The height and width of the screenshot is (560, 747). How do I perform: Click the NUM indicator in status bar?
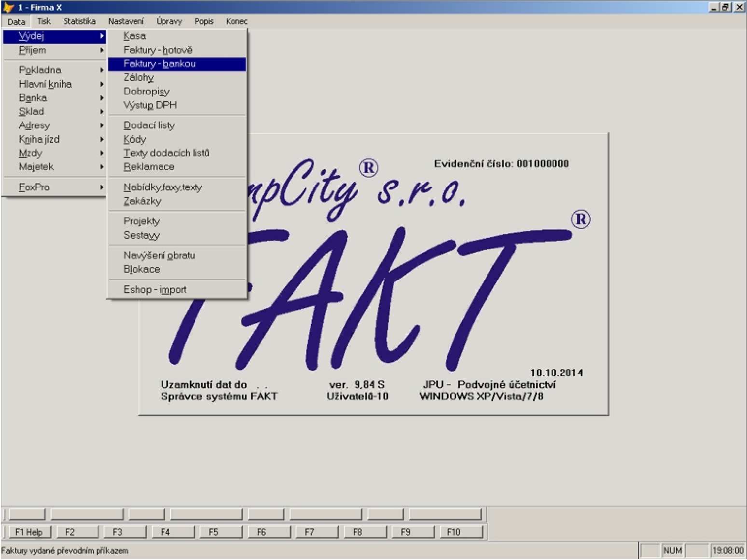673,551
